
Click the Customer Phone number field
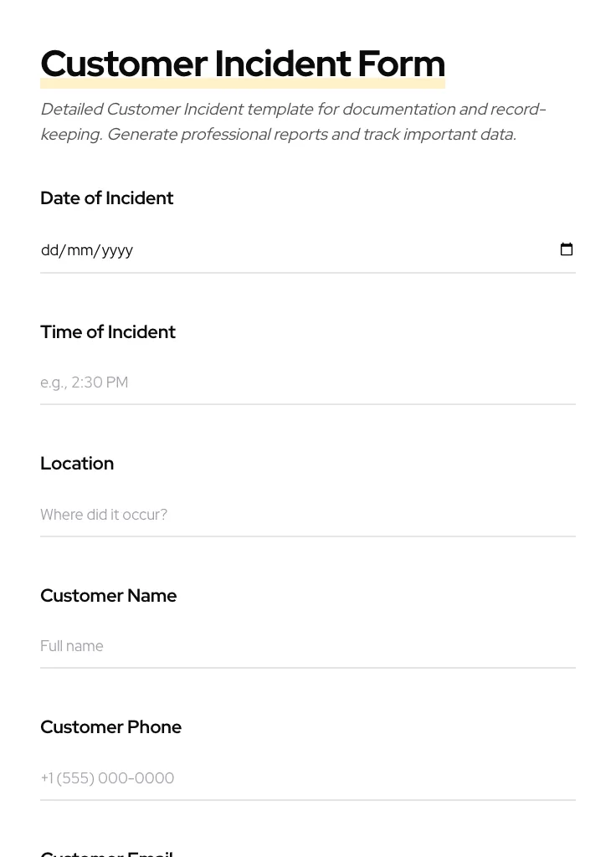[251, 777]
